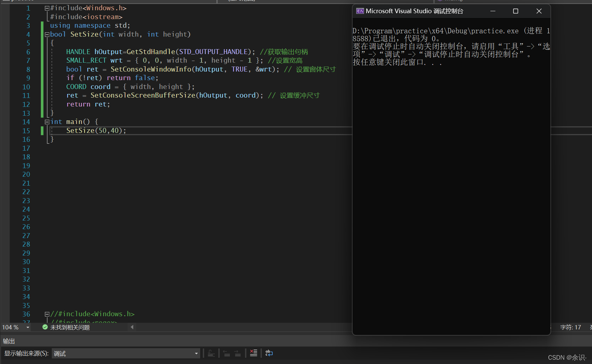
Task: Maximize the debug console window
Action: coord(515,11)
